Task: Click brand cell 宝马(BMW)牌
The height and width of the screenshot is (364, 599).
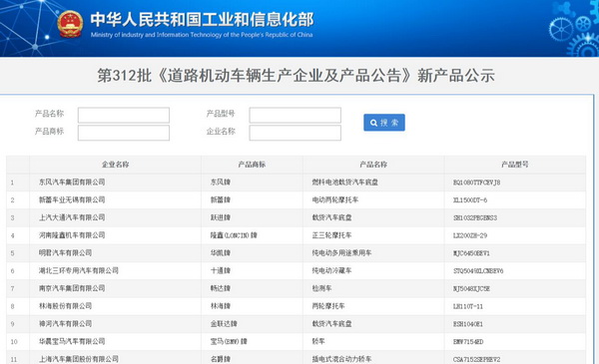Action: pyautogui.click(x=229, y=341)
